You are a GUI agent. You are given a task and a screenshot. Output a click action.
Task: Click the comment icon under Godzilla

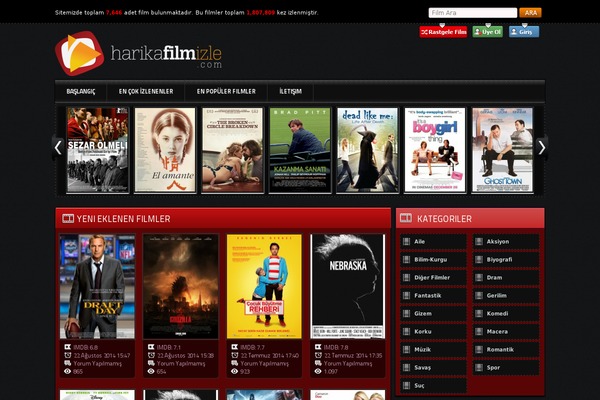point(151,363)
